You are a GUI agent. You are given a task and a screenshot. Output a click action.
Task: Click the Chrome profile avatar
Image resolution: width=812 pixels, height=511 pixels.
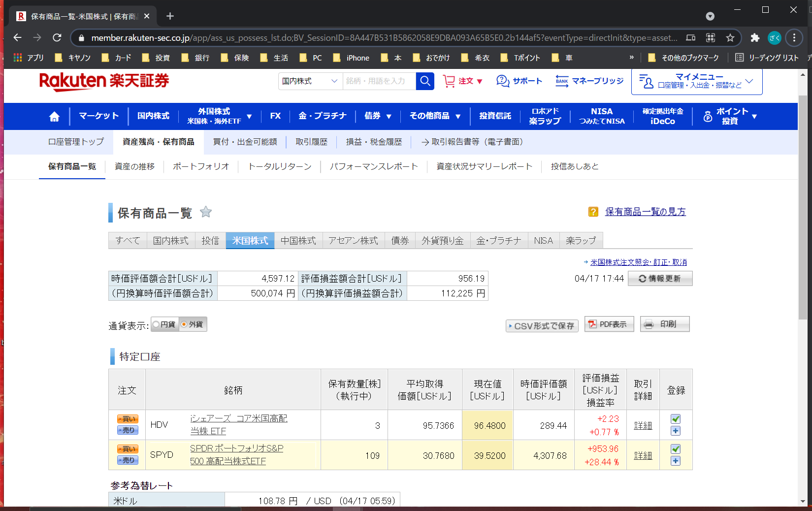tap(775, 37)
